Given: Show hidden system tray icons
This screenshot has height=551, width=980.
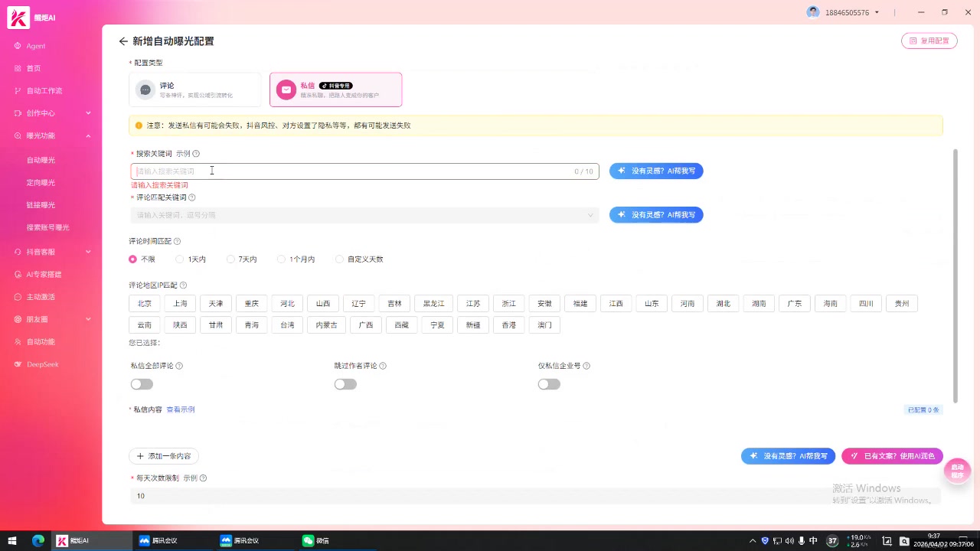Looking at the screenshot, I should point(753,540).
